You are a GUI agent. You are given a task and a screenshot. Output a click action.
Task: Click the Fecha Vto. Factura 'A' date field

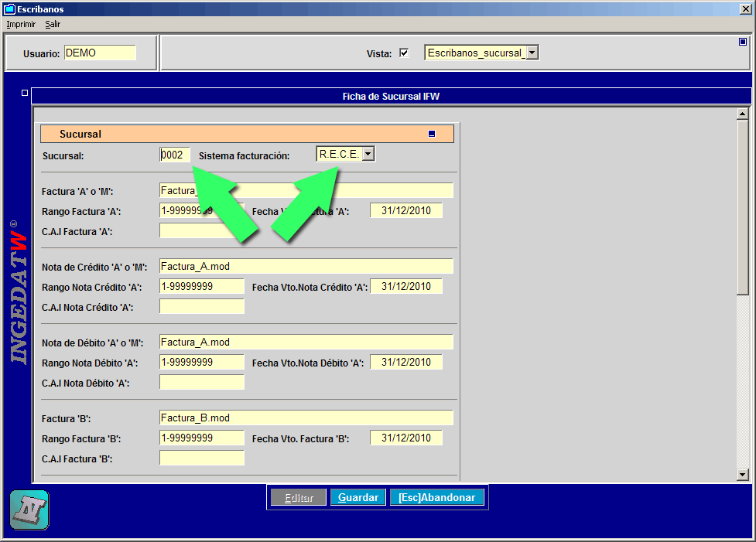pos(406,210)
